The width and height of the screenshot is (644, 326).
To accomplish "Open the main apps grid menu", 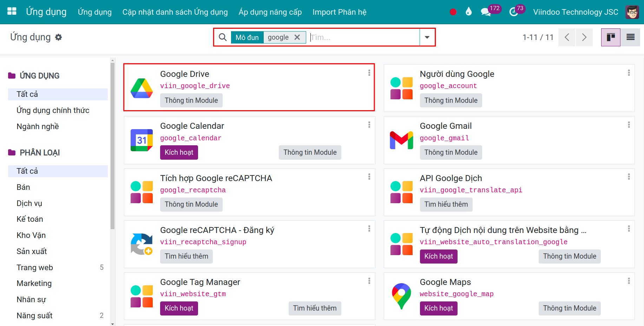I will coord(12,12).
